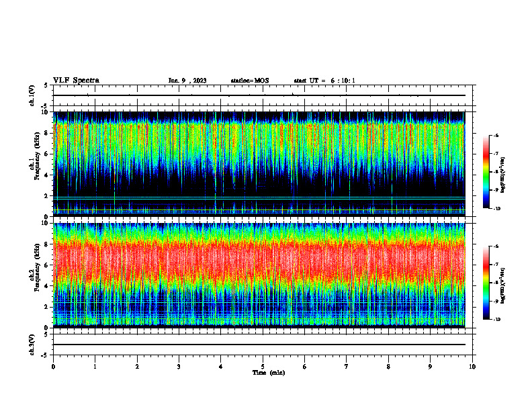The width and height of the screenshot is (532, 411).
Task: Click the "5" tick on the ch.1(V) axis
Action: (x=46, y=85)
